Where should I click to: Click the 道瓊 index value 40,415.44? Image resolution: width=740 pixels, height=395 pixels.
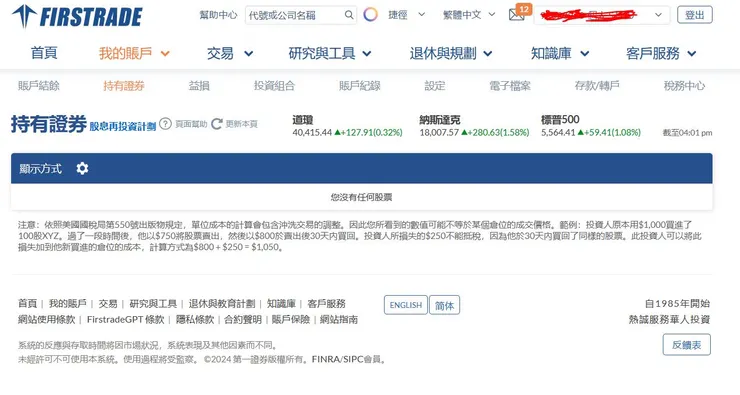coord(312,133)
